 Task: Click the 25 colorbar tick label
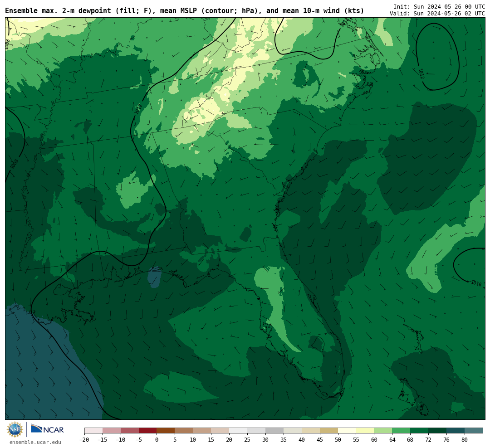click(x=248, y=439)
